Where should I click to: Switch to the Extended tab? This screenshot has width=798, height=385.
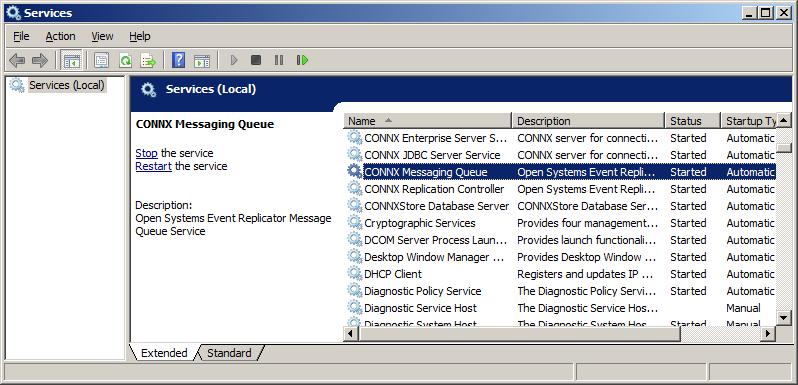click(164, 353)
